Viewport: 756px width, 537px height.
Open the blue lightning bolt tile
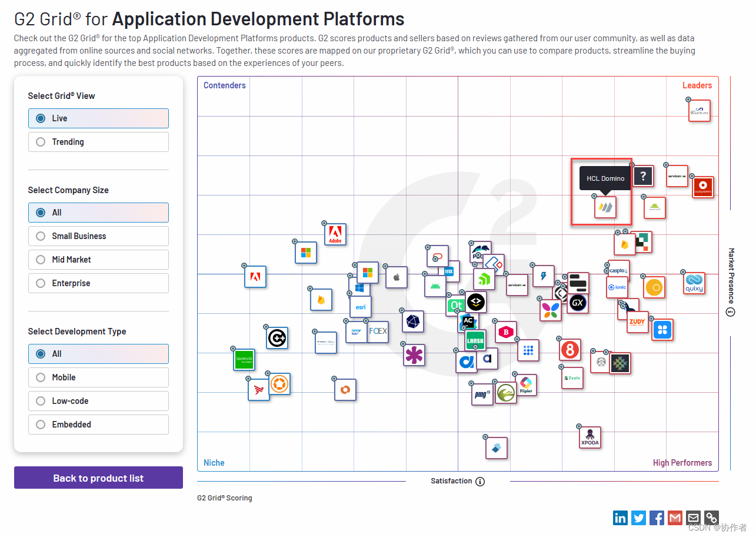click(544, 276)
